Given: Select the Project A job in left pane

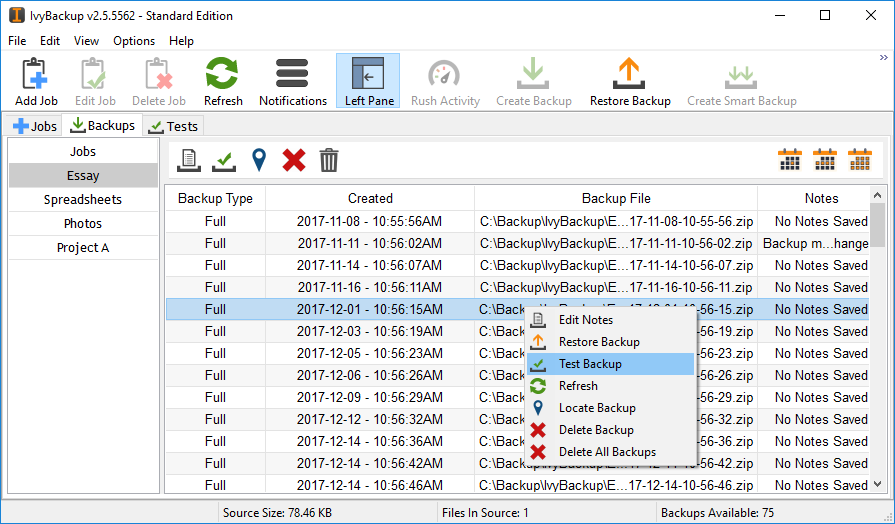Looking at the screenshot, I should [x=83, y=248].
